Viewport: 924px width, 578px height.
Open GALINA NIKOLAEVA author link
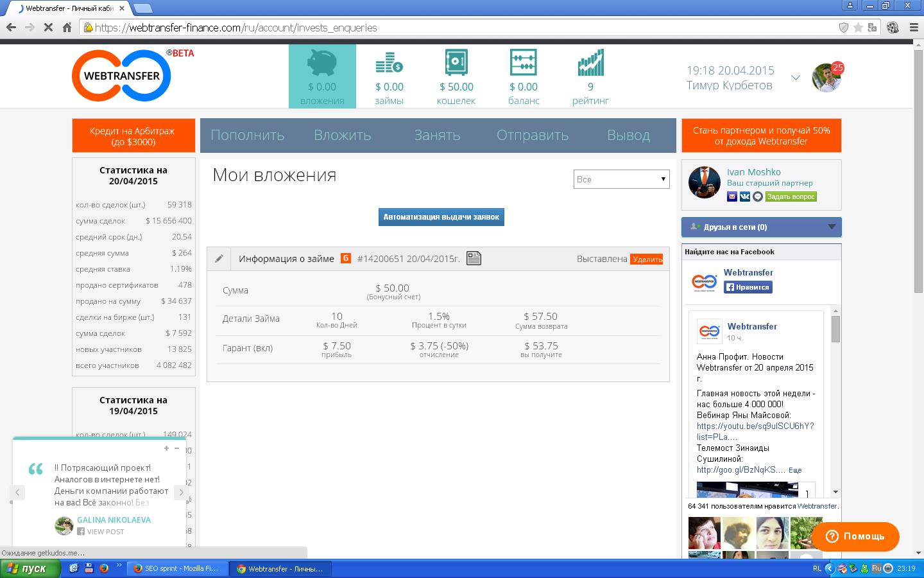tap(114, 520)
